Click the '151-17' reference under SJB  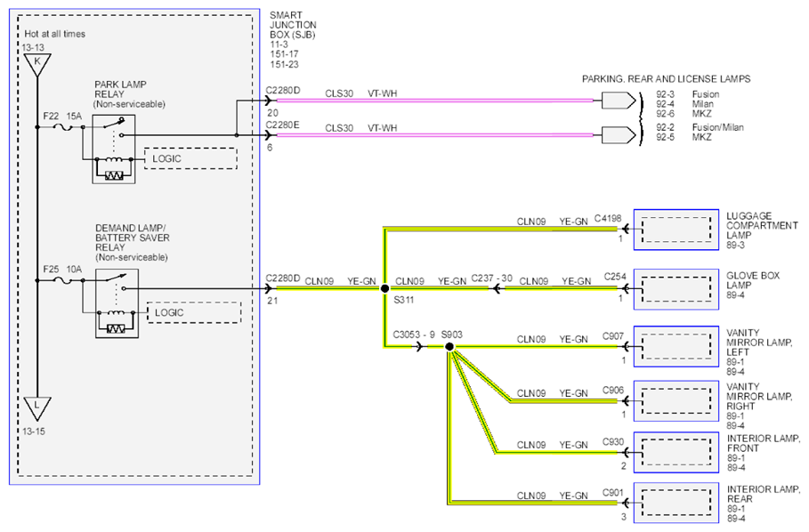[284, 54]
